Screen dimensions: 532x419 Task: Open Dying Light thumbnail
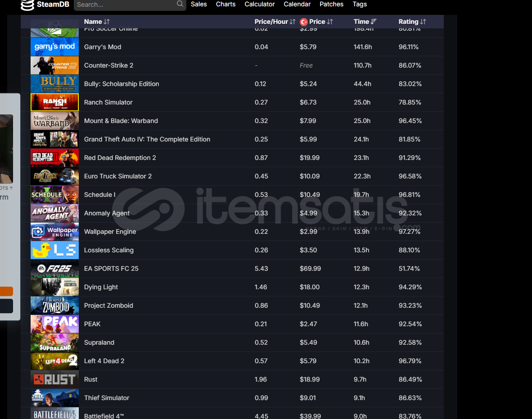tap(54, 287)
